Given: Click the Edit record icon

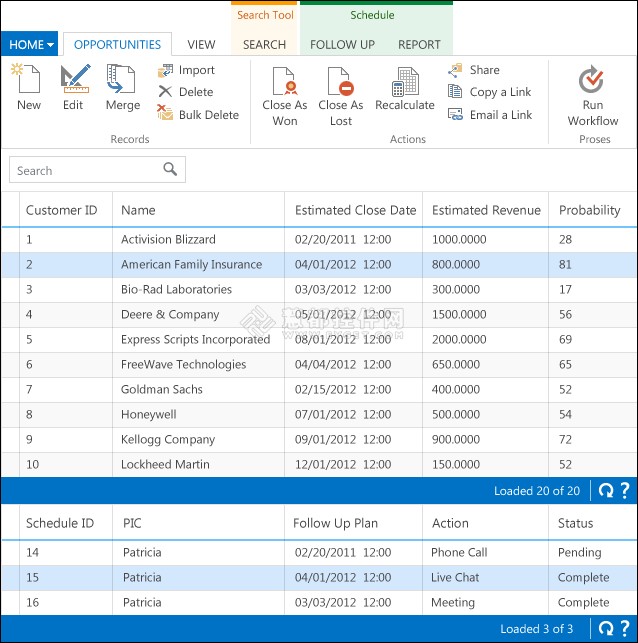Looking at the screenshot, I should point(75,78).
